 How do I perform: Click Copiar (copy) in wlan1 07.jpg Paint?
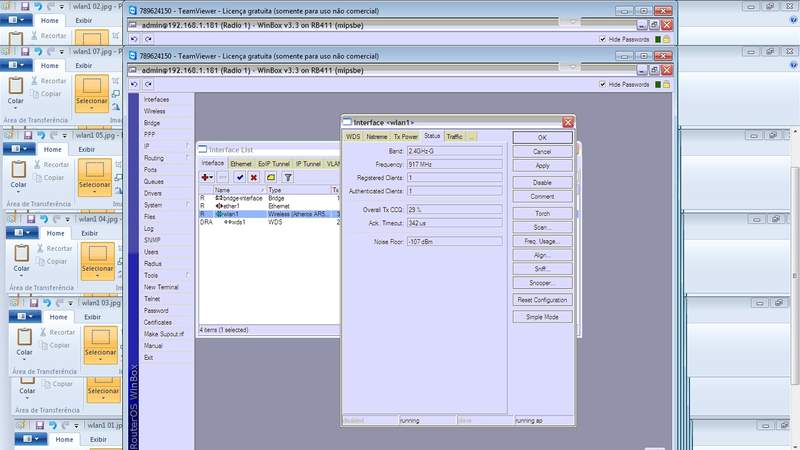click(46, 94)
